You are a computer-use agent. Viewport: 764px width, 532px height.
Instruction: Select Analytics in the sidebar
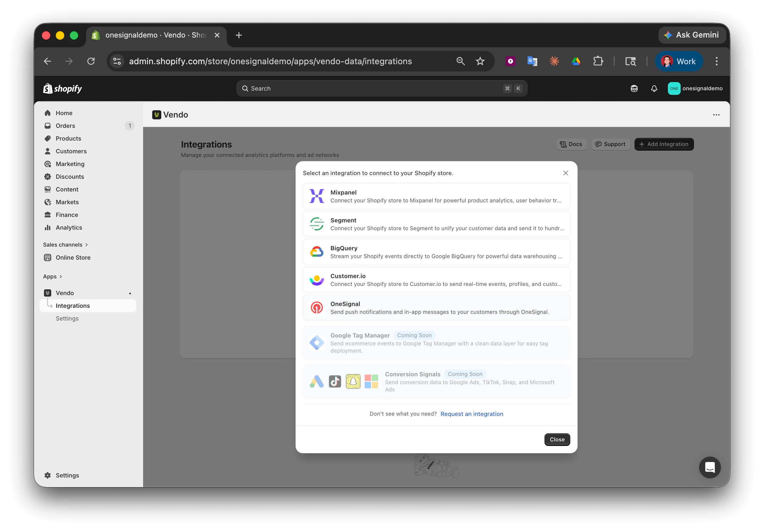[69, 228]
